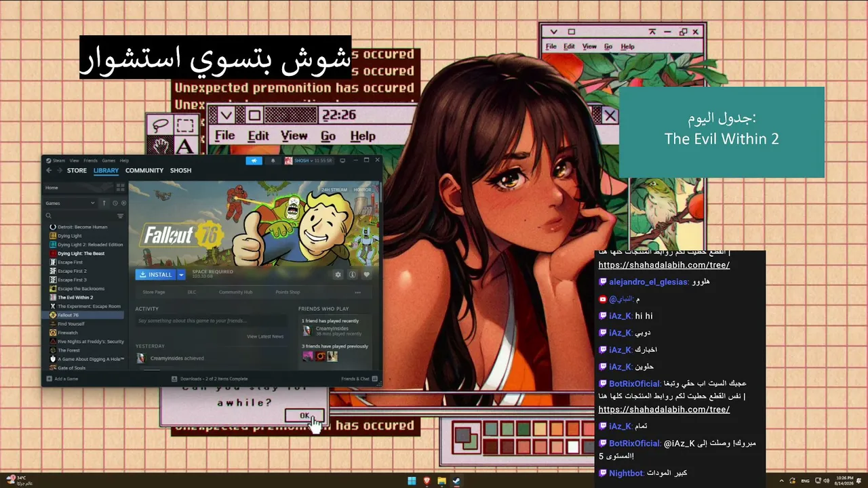Open Brave browser from the taskbar
Viewport: 868px width, 488px height.
(427, 481)
